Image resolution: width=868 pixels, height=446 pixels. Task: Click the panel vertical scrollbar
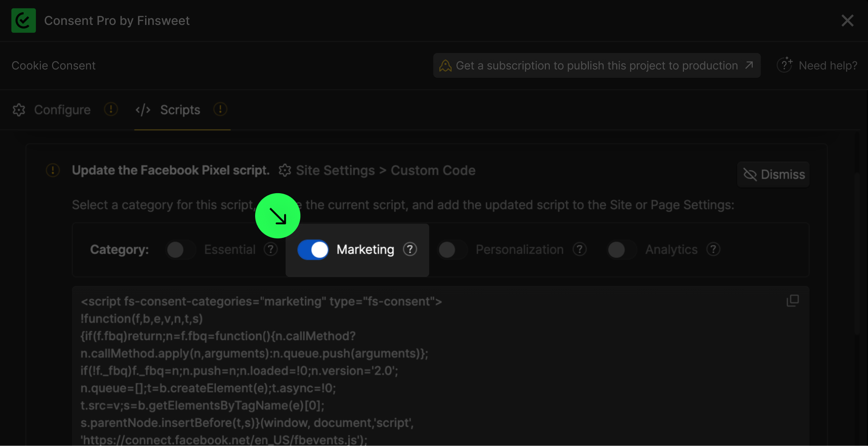click(x=857, y=254)
